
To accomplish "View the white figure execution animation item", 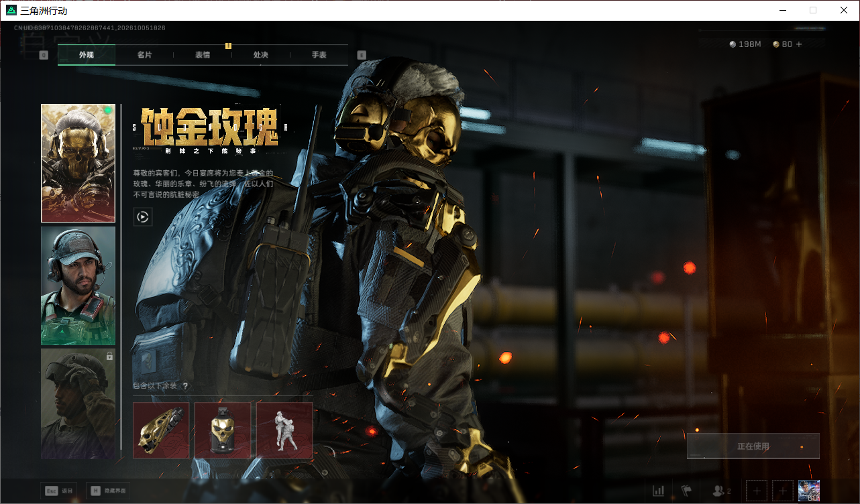I will click(x=284, y=430).
